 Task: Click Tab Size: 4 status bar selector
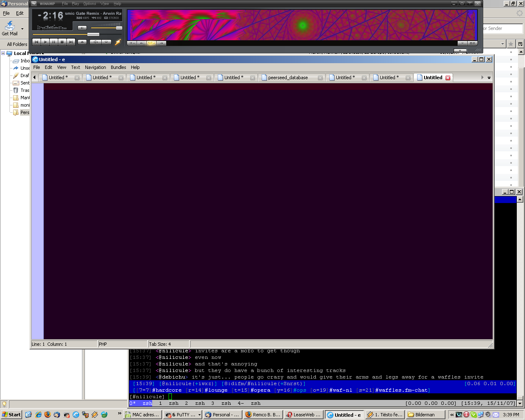tap(169, 344)
